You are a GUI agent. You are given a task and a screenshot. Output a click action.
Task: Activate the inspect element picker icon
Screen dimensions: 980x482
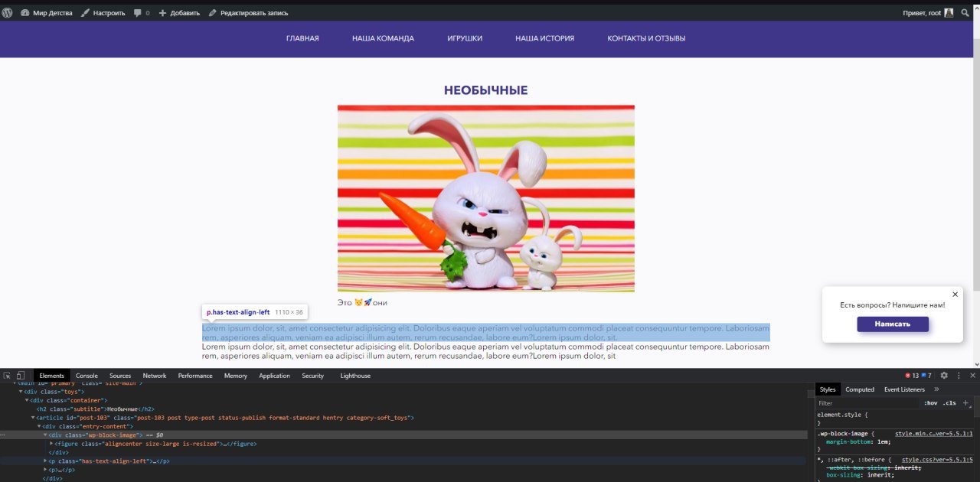tap(7, 376)
